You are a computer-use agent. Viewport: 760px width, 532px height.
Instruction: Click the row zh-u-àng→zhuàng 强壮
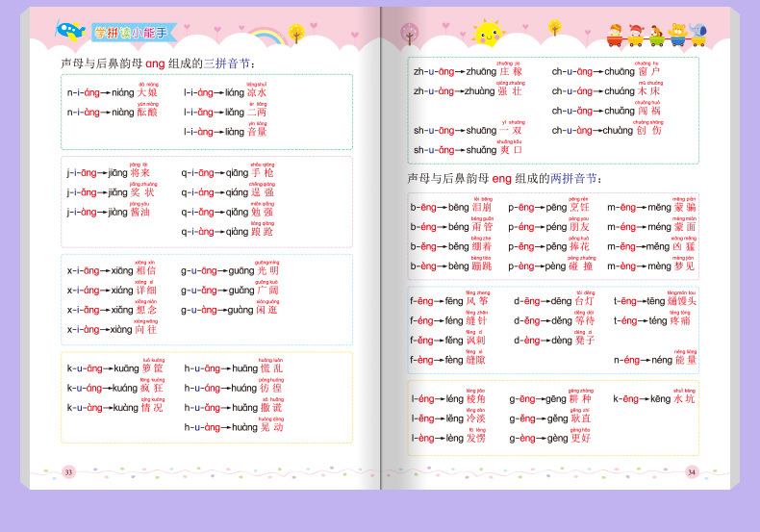(469, 89)
